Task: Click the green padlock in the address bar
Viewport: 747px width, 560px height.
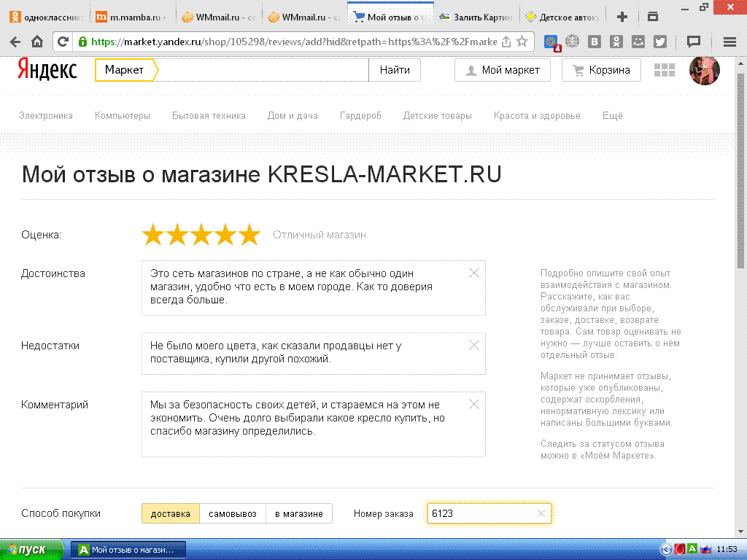Action: [82, 42]
